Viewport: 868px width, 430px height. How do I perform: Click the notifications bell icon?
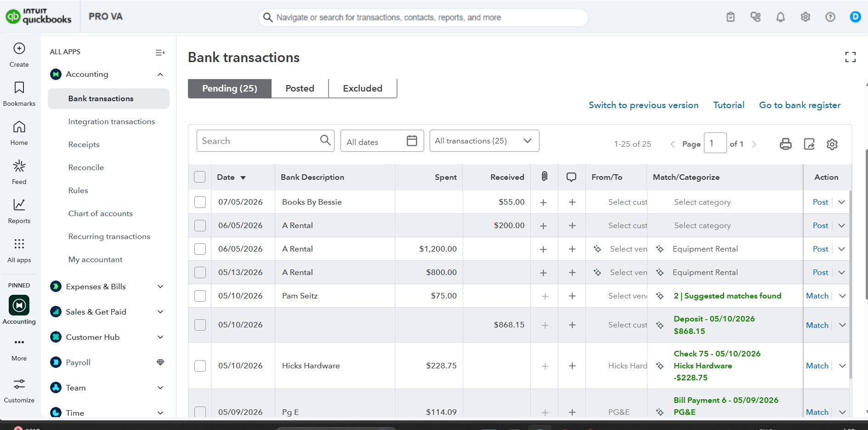click(x=780, y=17)
